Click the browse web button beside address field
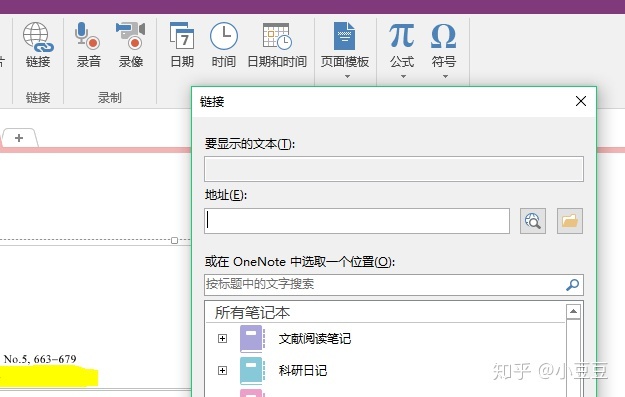The height and width of the screenshot is (397, 625). pos(533,221)
